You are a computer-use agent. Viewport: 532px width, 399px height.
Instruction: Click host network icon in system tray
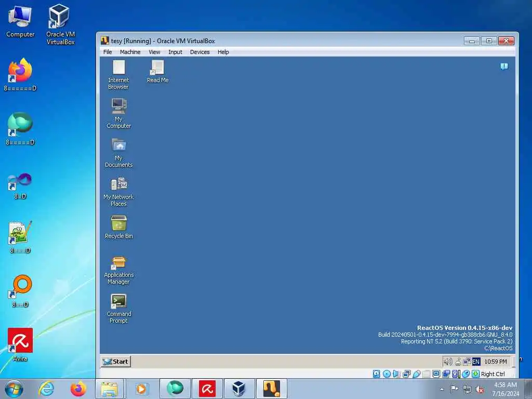pos(467,389)
